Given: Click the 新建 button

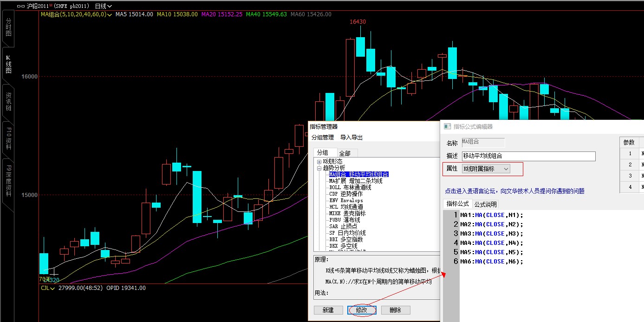Looking at the screenshot, I should point(328,310).
